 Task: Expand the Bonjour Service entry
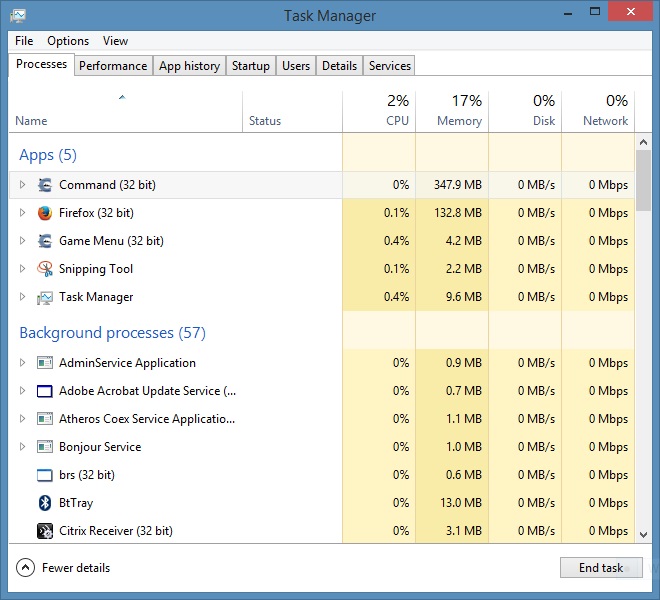click(x=22, y=446)
